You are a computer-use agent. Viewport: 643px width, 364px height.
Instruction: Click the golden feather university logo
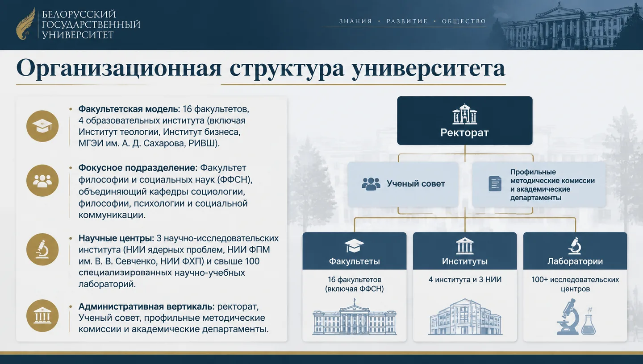click(26, 24)
